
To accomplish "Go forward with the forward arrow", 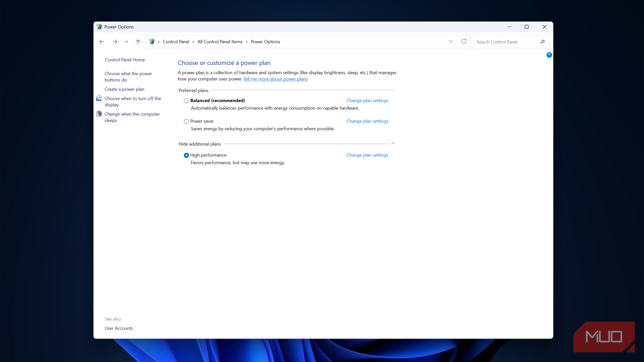I will [115, 42].
